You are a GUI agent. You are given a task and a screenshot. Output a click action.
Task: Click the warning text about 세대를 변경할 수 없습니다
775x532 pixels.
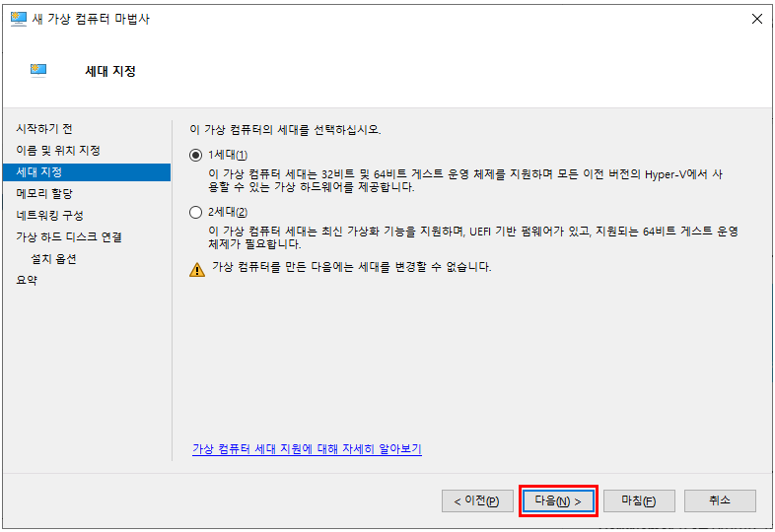351,267
